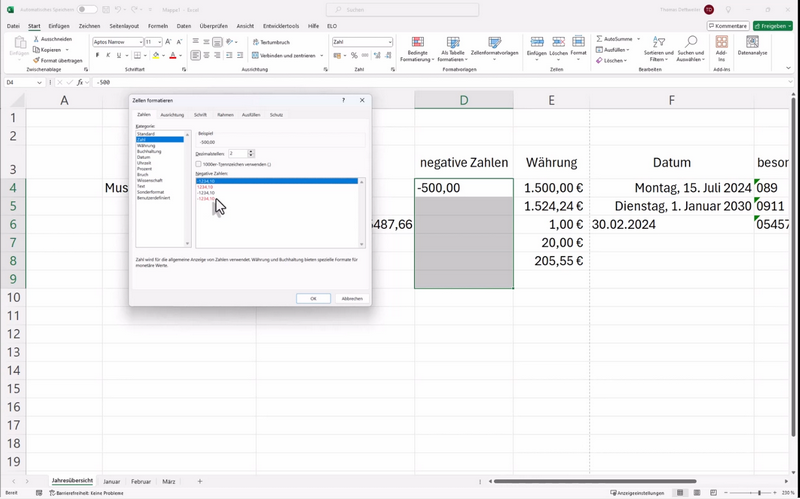The height and width of the screenshot is (499, 800).
Task: Open the Zahl number format dropdown
Action: 390,42
